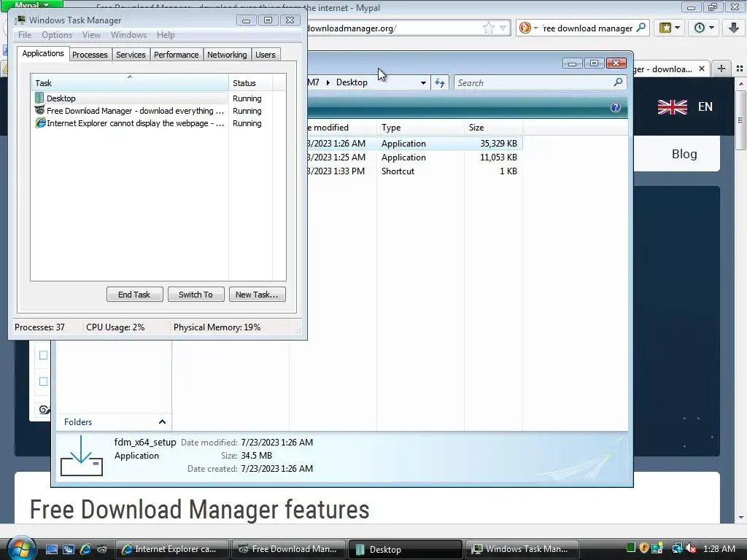Click Switch between windows quick launch icon
This screenshot has height=560, width=747.
(69, 549)
